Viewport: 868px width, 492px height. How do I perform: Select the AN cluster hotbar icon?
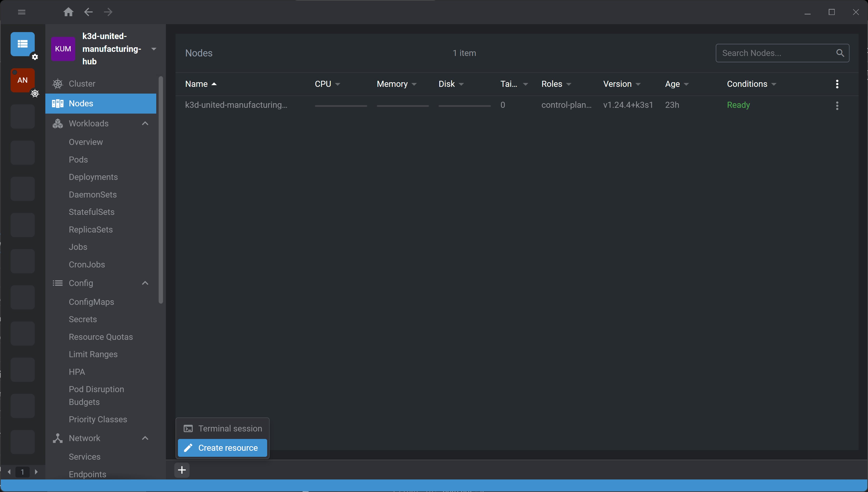(23, 80)
